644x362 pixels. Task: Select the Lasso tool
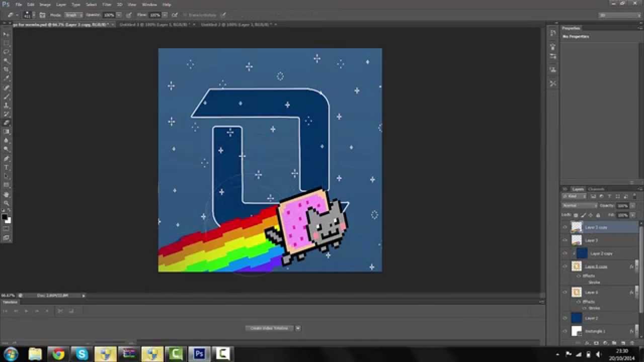[x=7, y=52]
